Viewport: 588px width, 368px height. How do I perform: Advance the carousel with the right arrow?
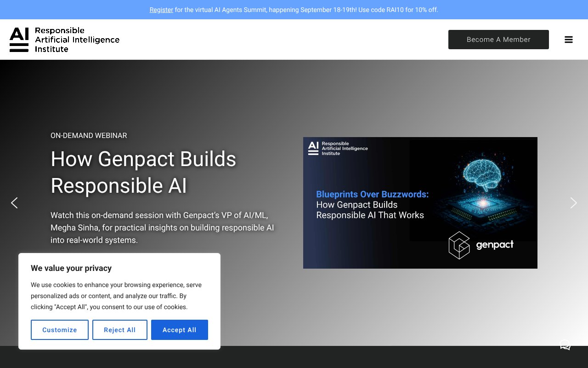573,203
